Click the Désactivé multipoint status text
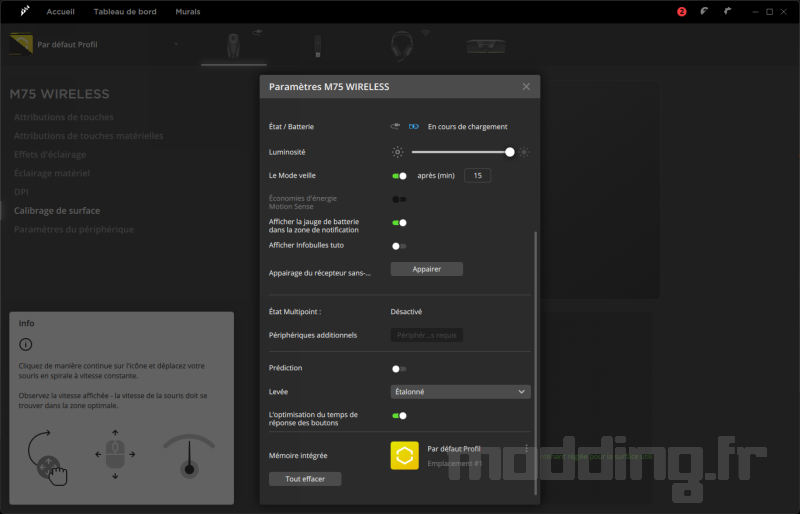The image size is (800, 514). 406,311
